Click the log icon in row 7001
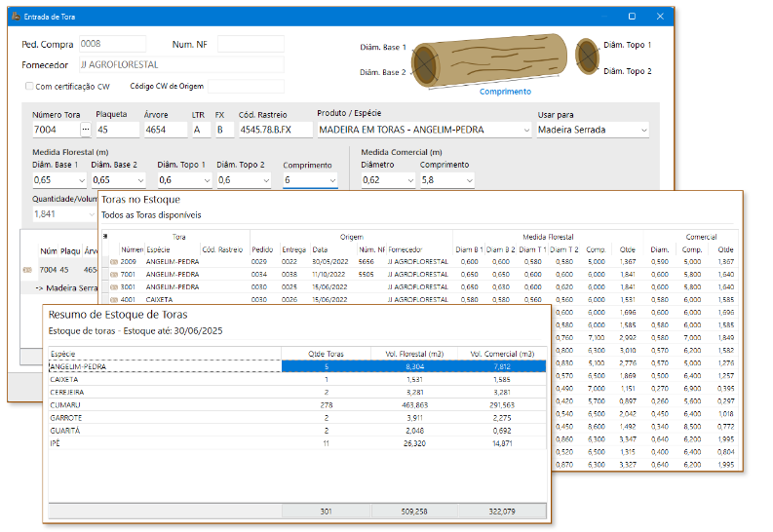The height and width of the screenshot is (532, 773). [114, 275]
